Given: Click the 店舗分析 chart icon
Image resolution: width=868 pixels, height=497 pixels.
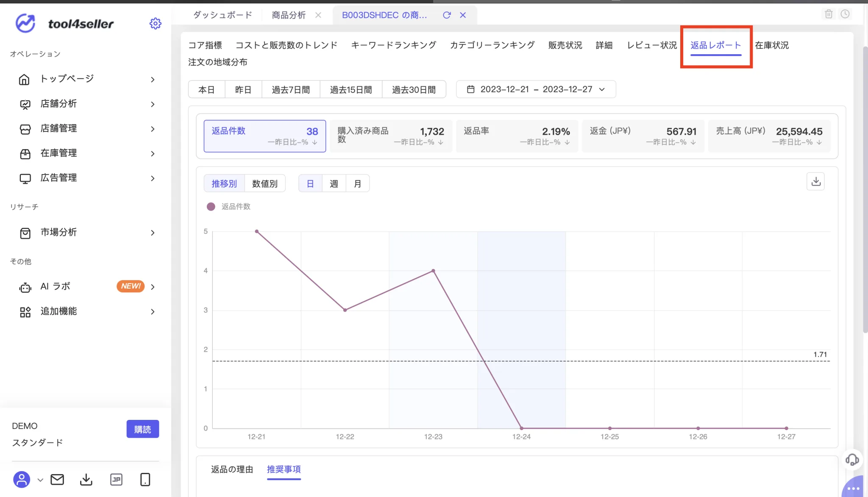Looking at the screenshot, I should click(x=25, y=104).
